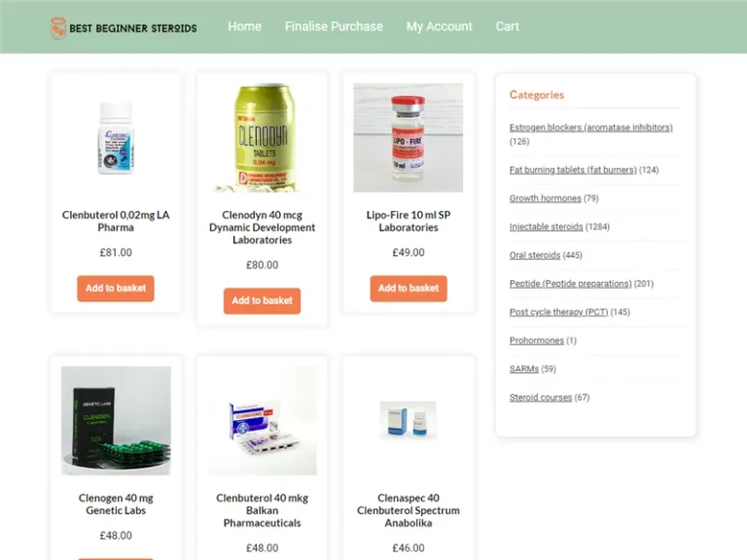
Task: Browse Estrogen blockers (aromatase inhibitors) category
Action: pyautogui.click(x=590, y=127)
